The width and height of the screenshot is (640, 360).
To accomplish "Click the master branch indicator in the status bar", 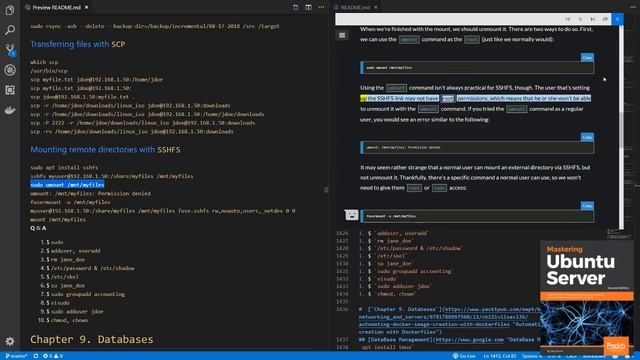I will (16, 356).
